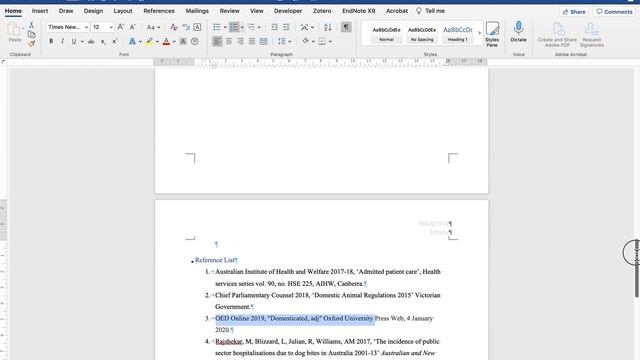Switch to the References tab

click(159, 11)
